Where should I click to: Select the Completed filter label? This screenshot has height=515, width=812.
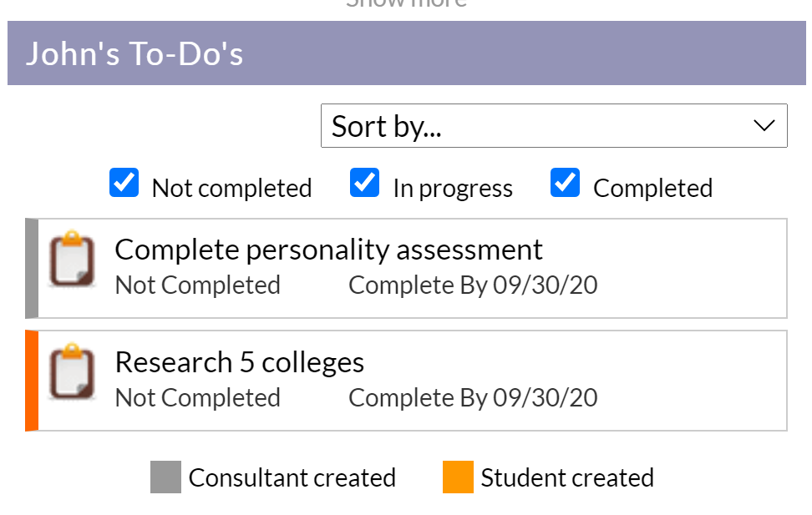point(652,189)
